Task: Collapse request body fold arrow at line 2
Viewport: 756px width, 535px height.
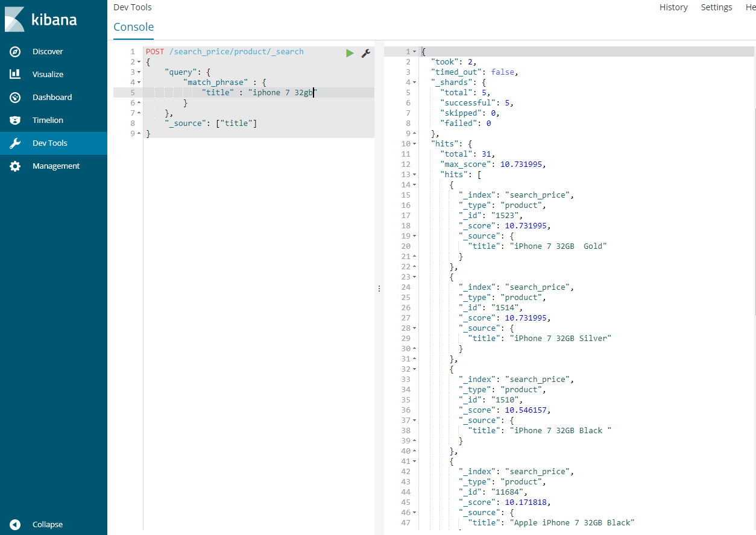Action: coord(139,62)
